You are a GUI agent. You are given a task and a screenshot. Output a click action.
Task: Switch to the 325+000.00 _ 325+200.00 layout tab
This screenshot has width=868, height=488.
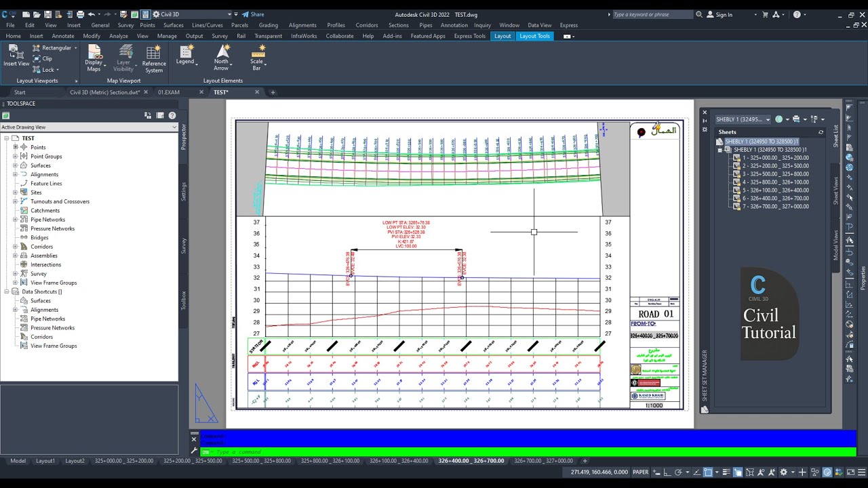pos(124,461)
